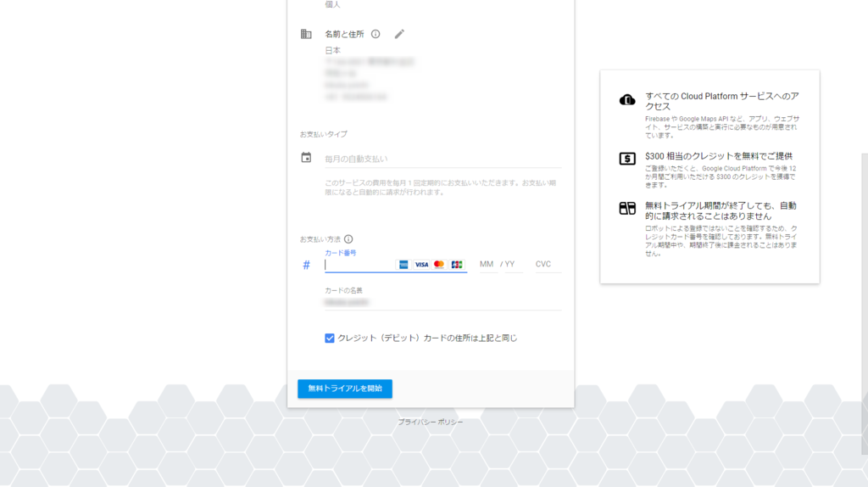Click the $300 相当のクレジットを無料でご提供 heading
Screen dimensions: 868x487
tap(719, 156)
